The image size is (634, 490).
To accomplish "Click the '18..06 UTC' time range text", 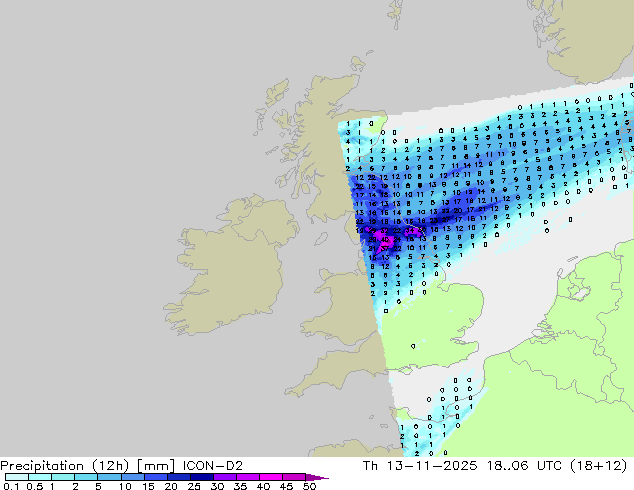I will pos(525,466).
